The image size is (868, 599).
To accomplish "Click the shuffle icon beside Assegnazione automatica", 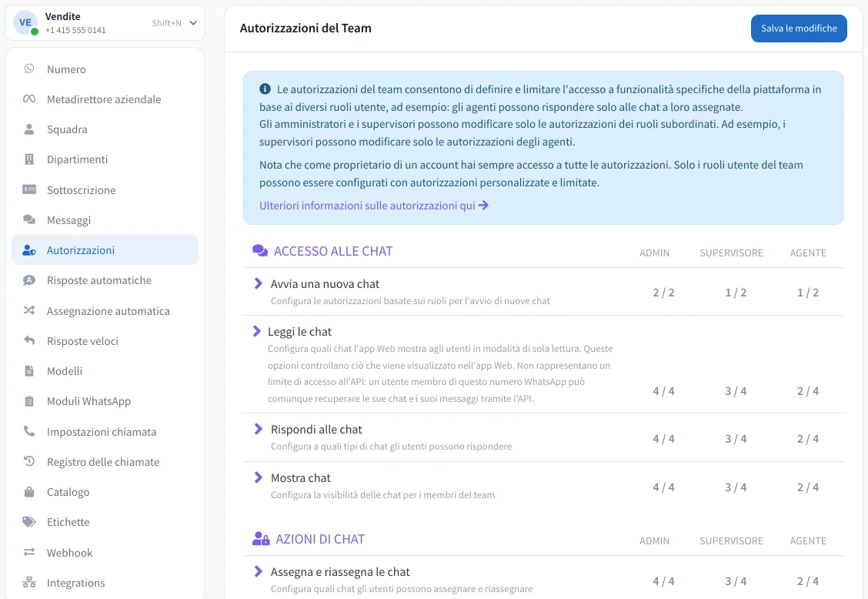I will pos(29,310).
